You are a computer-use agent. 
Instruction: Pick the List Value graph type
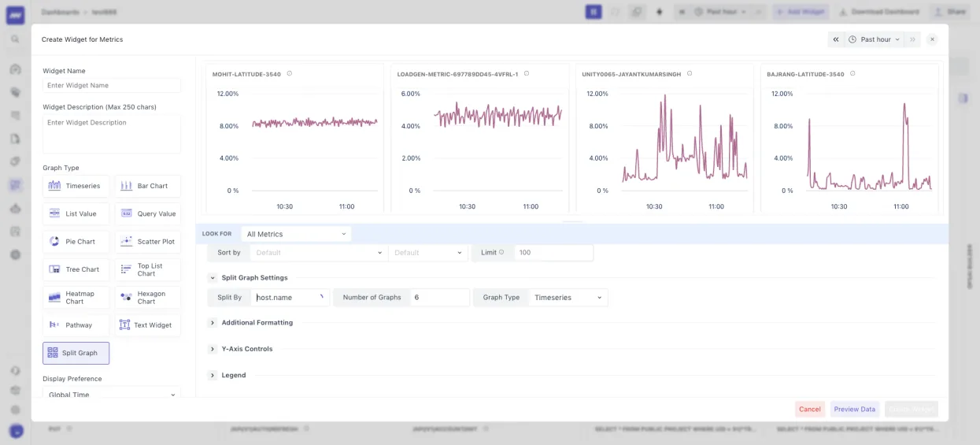tap(76, 213)
